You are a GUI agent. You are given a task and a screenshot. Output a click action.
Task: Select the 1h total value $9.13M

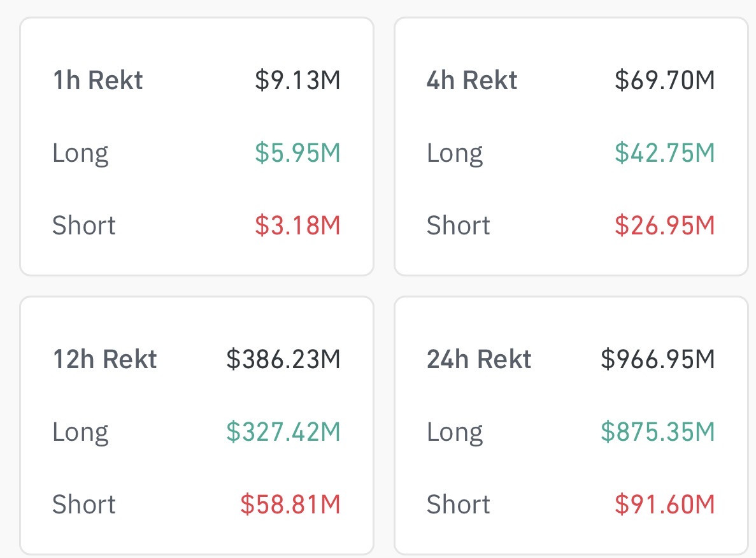[x=297, y=81]
